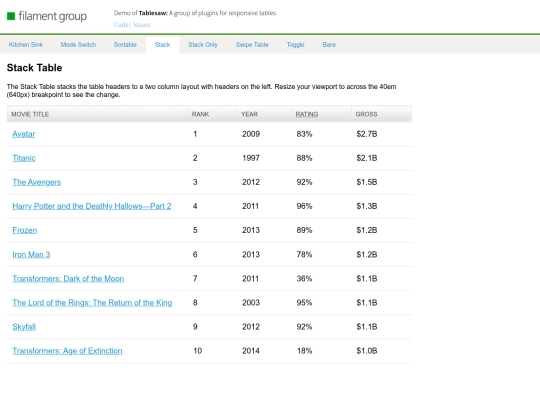Open the Swipe Table tab
The image size is (540, 405).
click(x=252, y=44)
